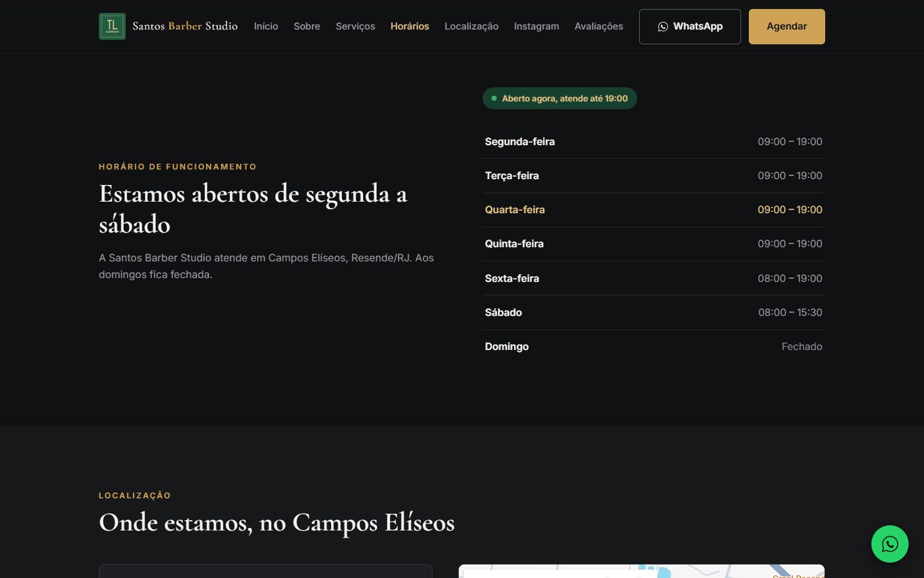Viewport: 924px width, 578px height.
Task: Click the Sábado day label
Action: coord(503,312)
